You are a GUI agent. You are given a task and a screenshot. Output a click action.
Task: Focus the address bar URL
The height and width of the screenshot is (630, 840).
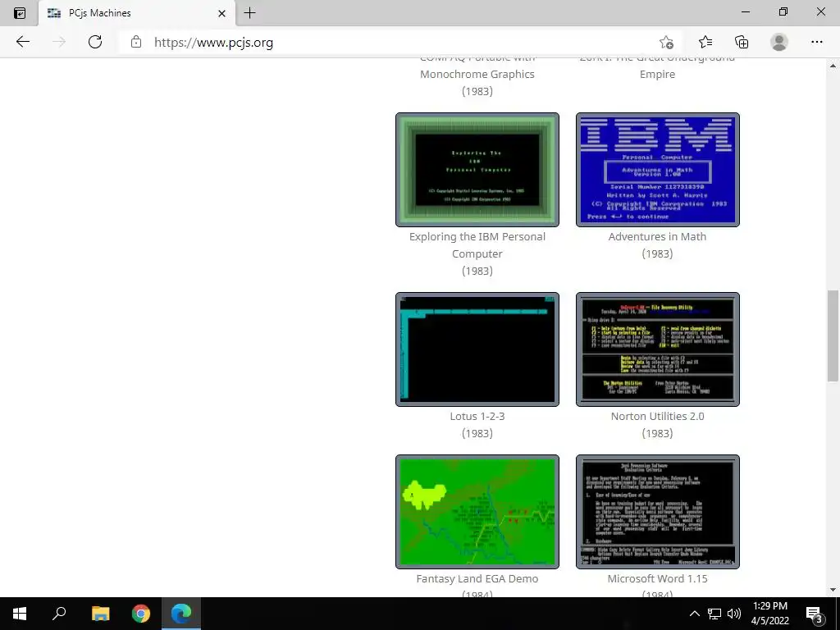coord(213,43)
